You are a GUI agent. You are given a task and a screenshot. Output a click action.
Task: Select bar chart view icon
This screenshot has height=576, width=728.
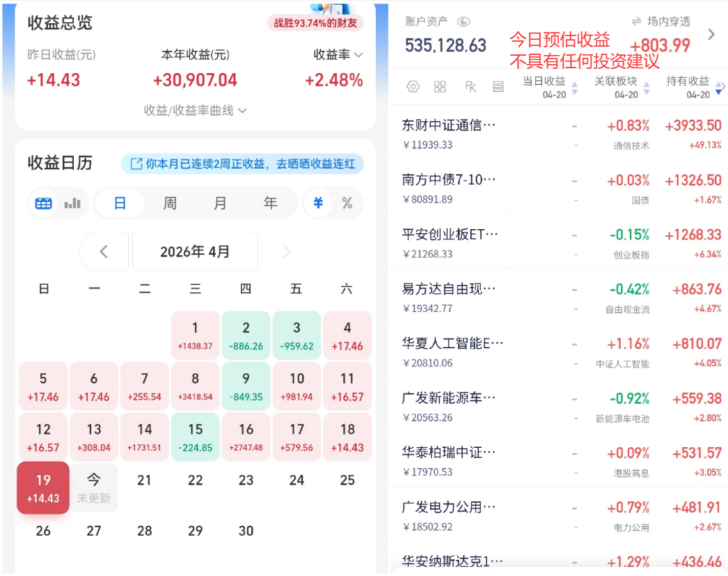click(x=72, y=203)
